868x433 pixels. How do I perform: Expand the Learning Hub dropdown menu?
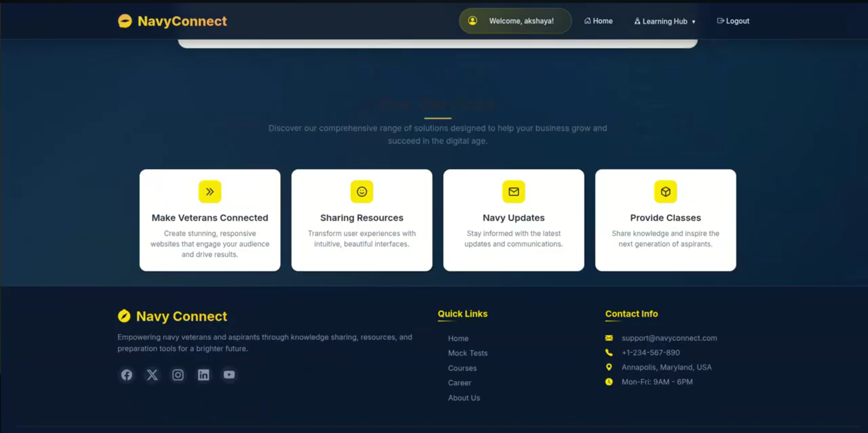click(x=665, y=21)
